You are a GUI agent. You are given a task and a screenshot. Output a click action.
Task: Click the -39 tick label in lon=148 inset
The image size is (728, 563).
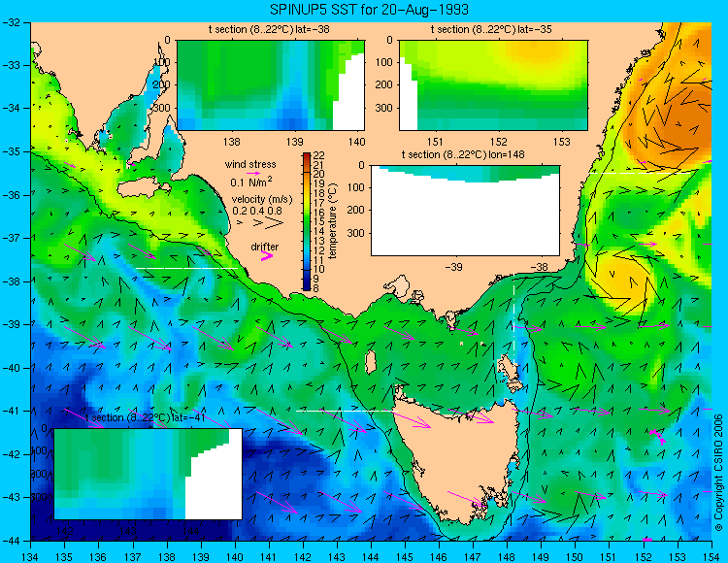point(453,267)
